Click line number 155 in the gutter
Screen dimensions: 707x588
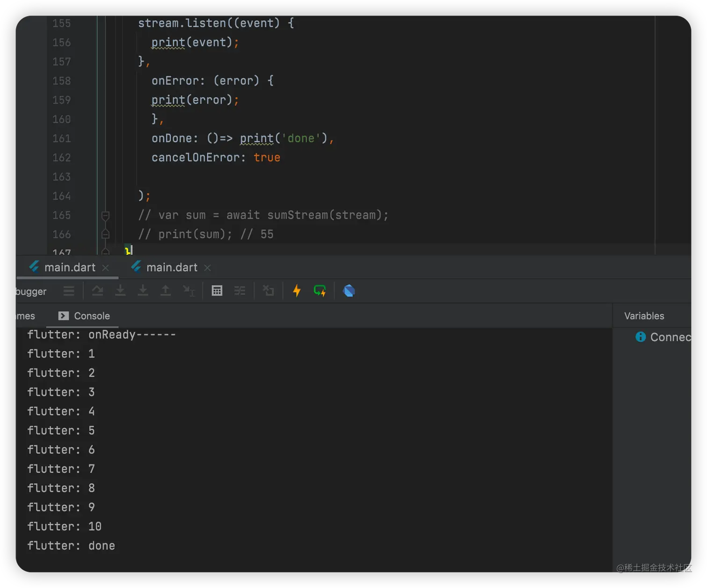pyautogui.click(x=61, y=23)
